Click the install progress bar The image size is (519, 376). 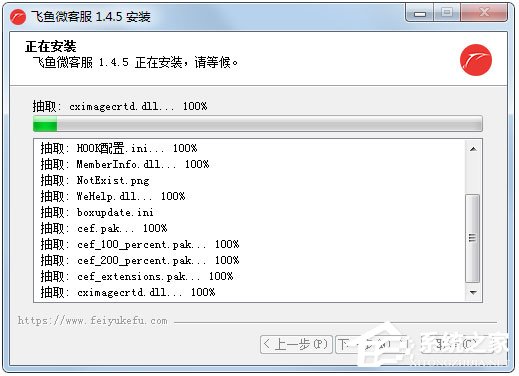tap(258, 123)
